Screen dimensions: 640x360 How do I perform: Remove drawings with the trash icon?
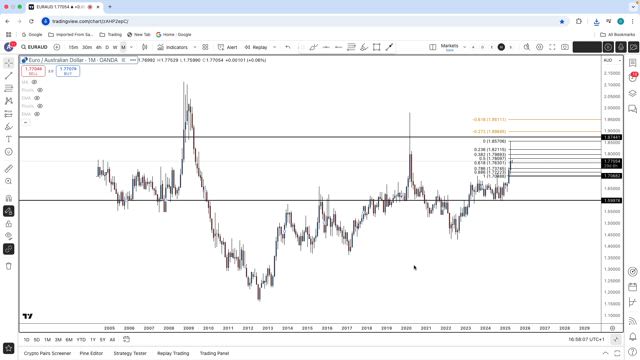pos(9,266)
